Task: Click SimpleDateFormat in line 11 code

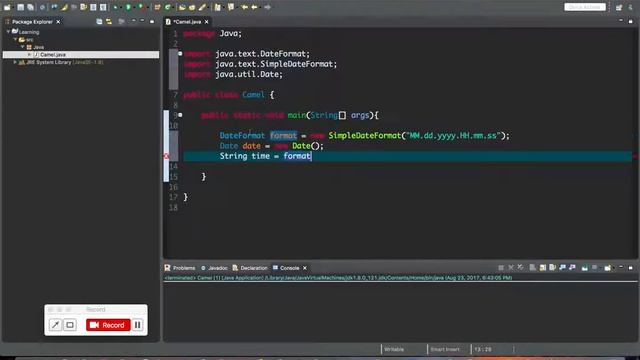Action: [x=364, y=136]
